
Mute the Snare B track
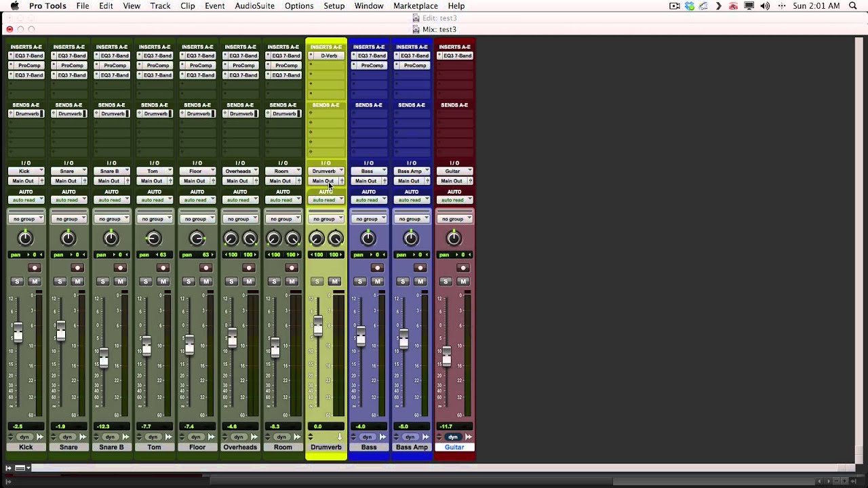120,281
